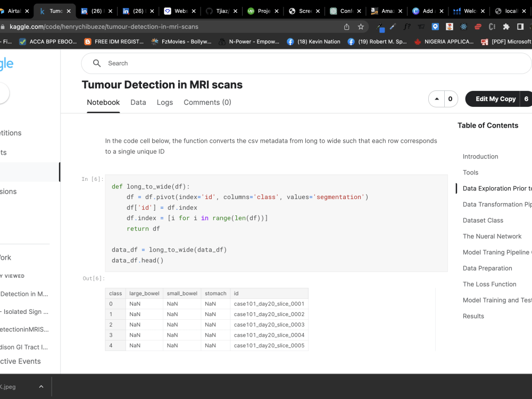Select cell 'case101_day20_slice_0005'
Viewport: 532px width, 399px height.
pyautogui.click(x=269, y=345)
